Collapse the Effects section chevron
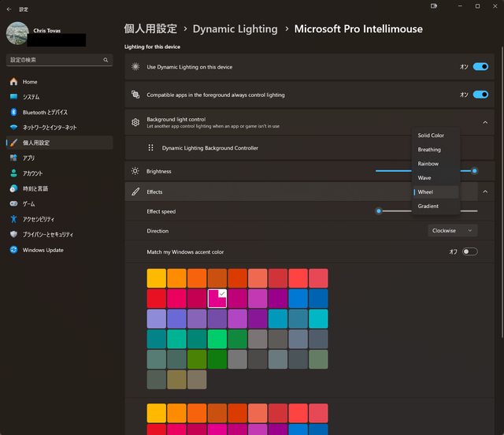The image size is (504, 435). click(485, 191)
